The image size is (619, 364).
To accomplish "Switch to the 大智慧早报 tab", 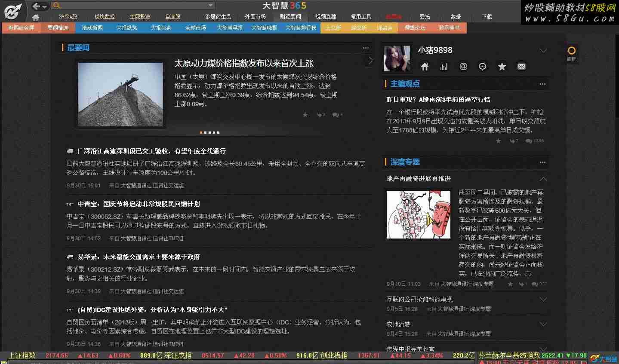I will (x=230, y=28).
